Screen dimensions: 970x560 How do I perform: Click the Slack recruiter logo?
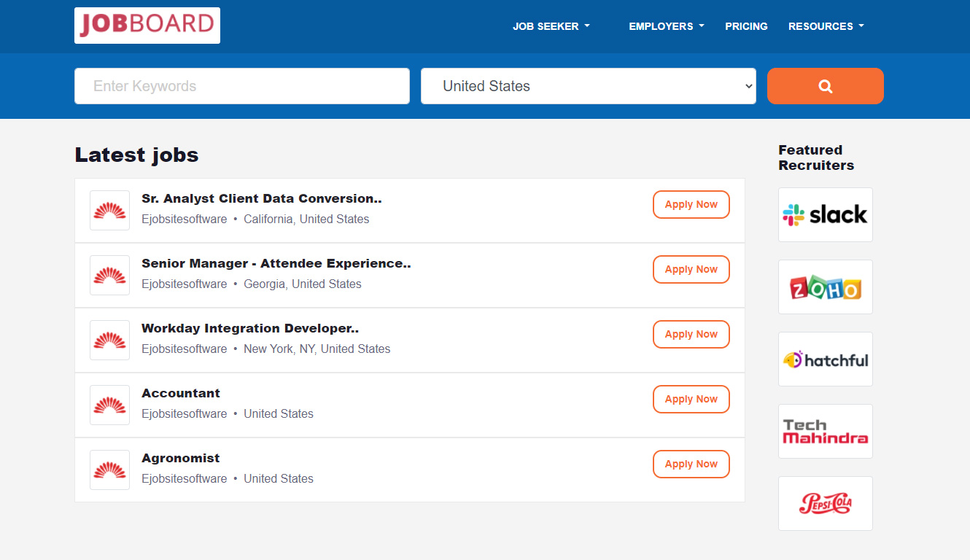(825, 214)
